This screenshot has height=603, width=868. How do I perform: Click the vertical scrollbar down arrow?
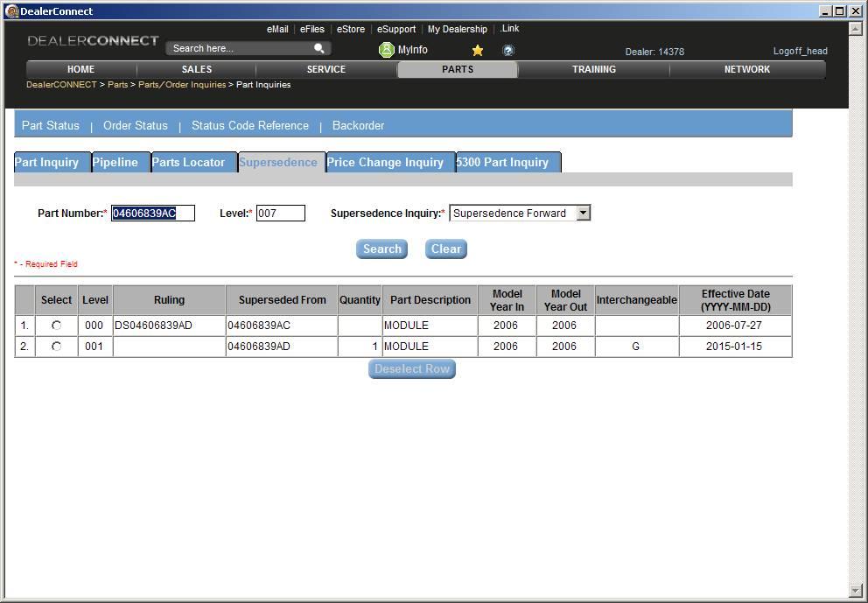click(855, 590)
